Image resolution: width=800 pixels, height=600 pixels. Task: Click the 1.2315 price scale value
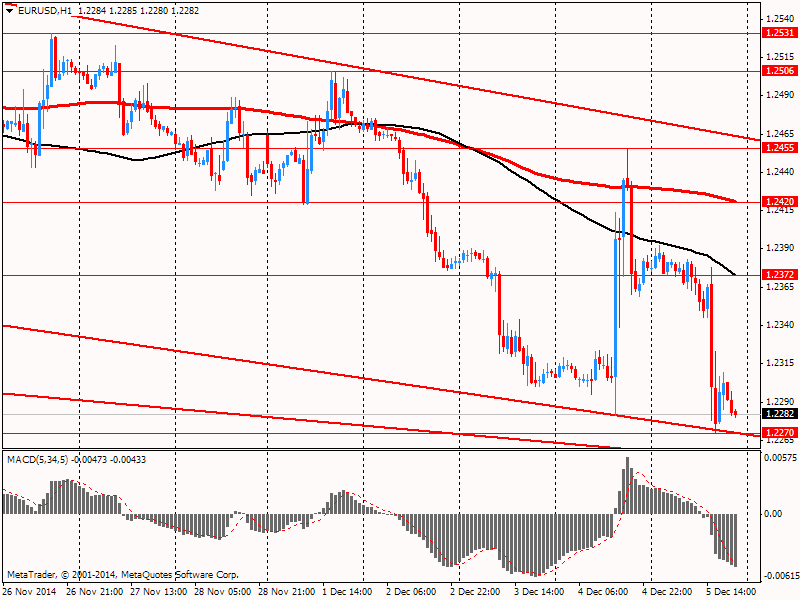780,363
